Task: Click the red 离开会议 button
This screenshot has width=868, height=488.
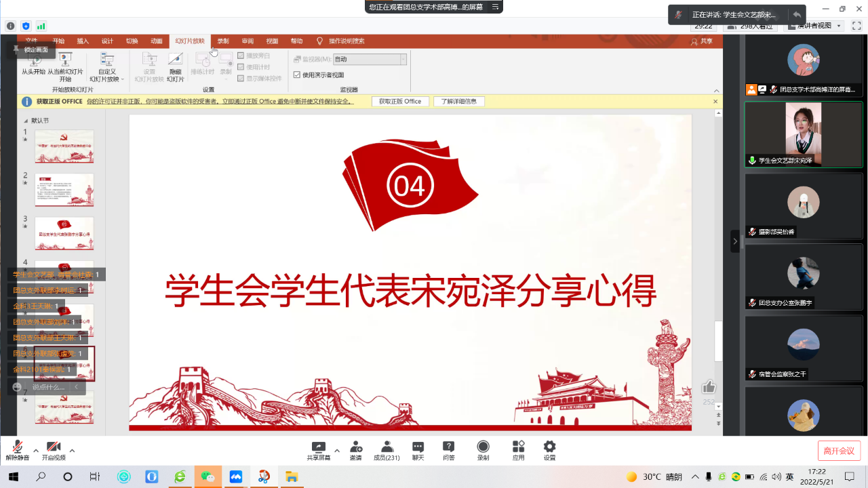Action: [839, 451]
